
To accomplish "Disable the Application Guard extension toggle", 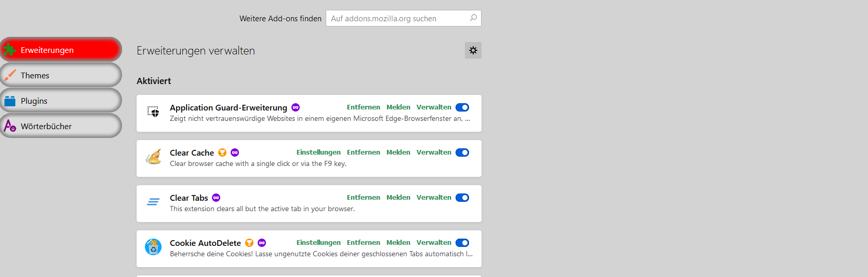I will (x=462, y=107).
